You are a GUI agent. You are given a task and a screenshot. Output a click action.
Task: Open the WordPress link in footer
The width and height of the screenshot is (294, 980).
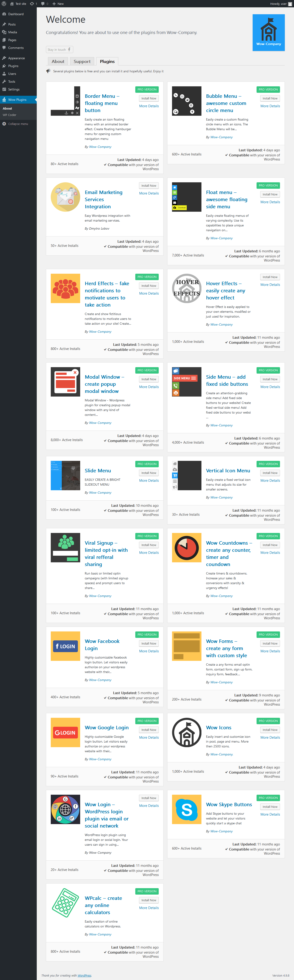coord(85,975)
